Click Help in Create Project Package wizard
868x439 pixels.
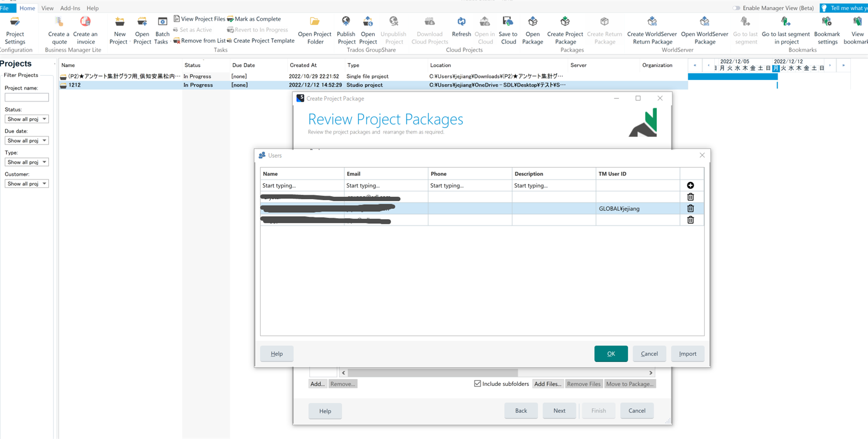point(325,411)
